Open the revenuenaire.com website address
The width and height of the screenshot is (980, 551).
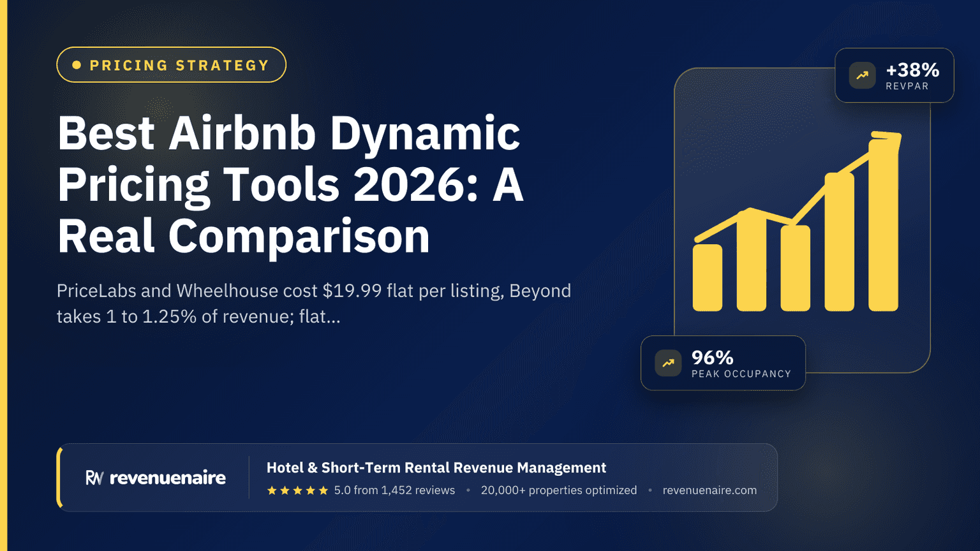pyautogui.click(x=709, y=490)
